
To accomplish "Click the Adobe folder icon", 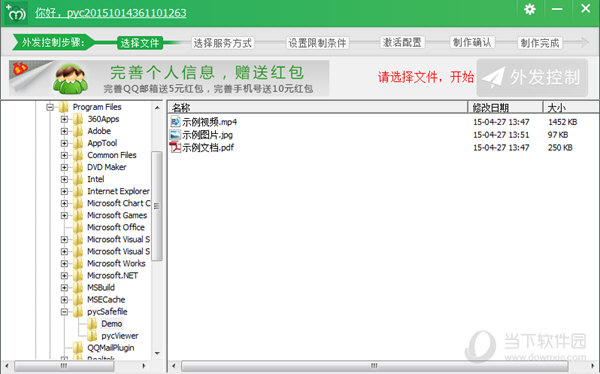I will click(78, 131).
